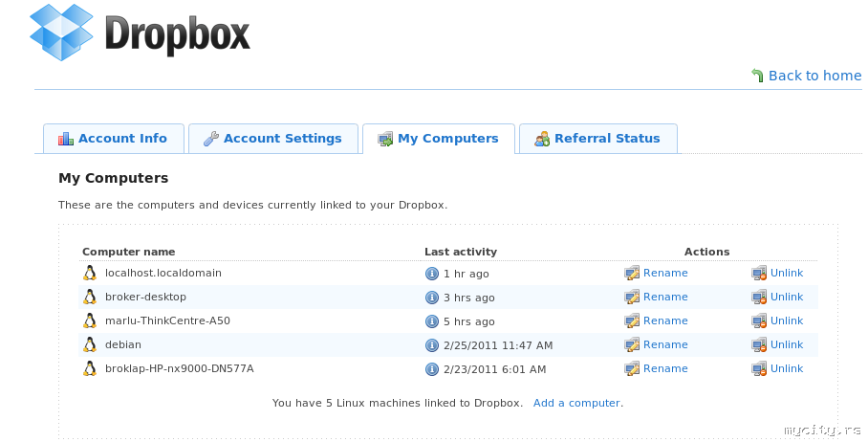Open the Account Info tab
The image size is (868, 442).
(113, 139)
